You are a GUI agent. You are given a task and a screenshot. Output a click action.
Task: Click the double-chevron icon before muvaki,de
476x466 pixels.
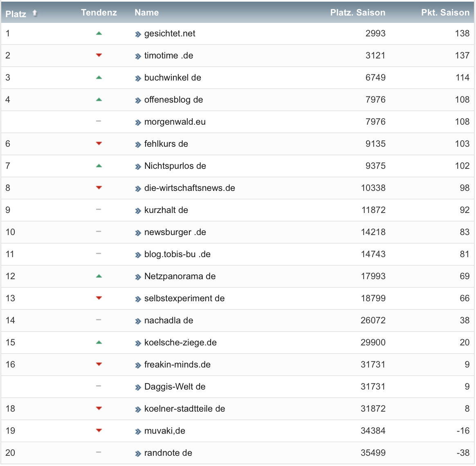tap(138, 432)
